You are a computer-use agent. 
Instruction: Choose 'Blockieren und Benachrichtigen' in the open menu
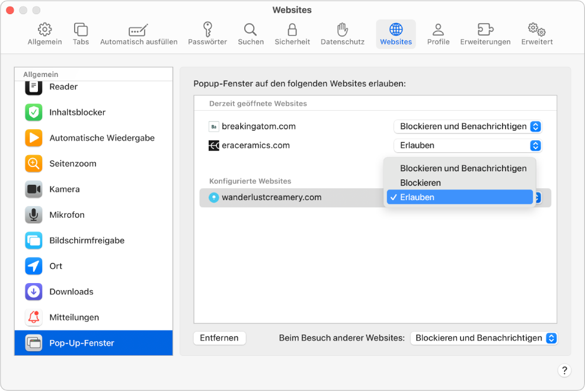pos(463,168)
